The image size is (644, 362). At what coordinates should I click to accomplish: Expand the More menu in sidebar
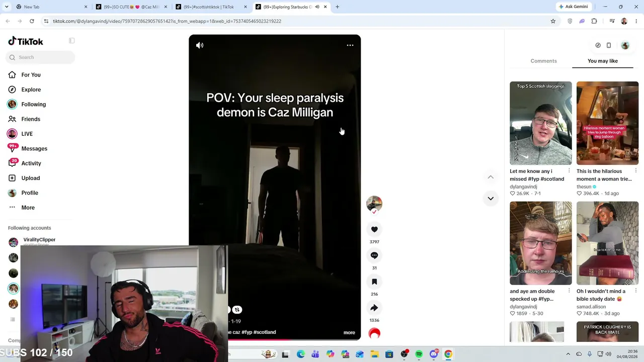[28, 208]
